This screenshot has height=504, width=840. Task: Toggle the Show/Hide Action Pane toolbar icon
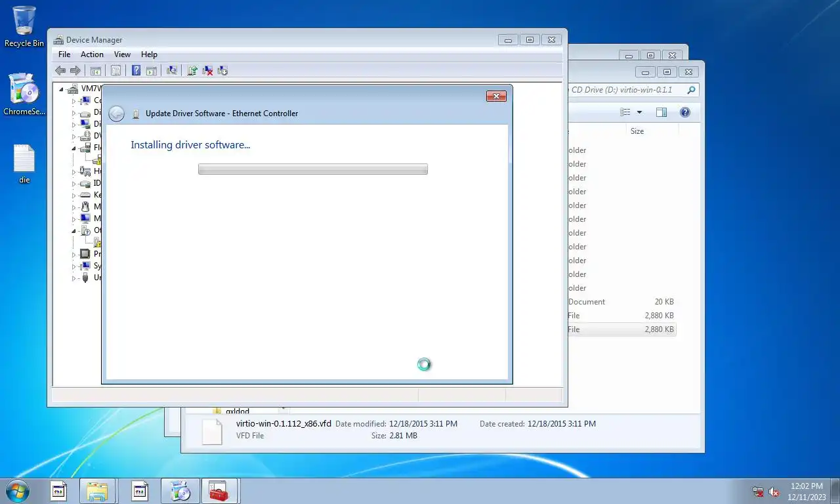click(151, 70)
